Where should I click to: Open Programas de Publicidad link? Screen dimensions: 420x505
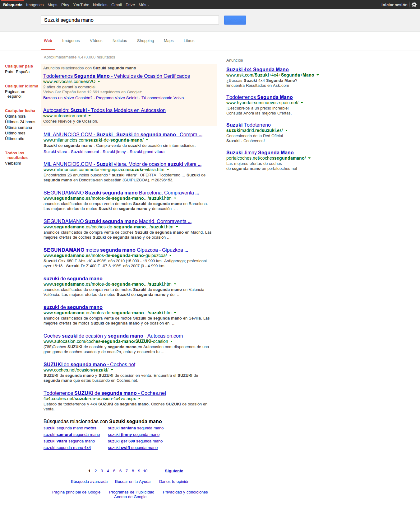[x=132, y=492]
